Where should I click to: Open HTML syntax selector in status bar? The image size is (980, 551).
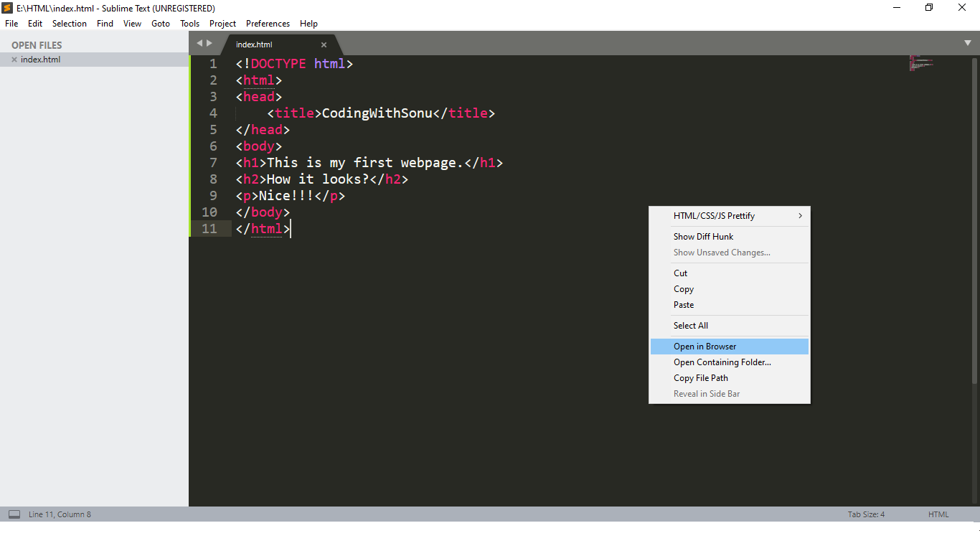click(938, 514)
